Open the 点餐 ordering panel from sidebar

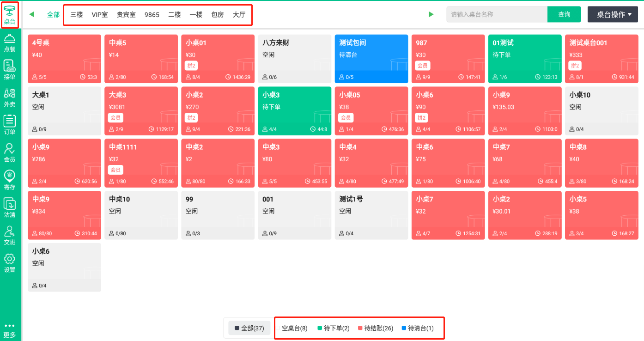pos(10,43)
